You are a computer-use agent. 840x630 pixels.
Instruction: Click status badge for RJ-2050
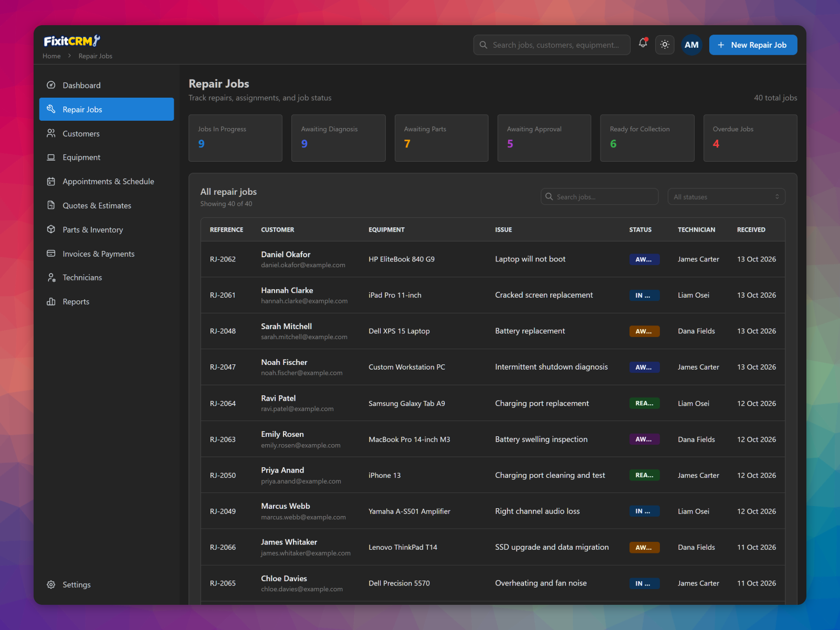click(x=644, y=475)
